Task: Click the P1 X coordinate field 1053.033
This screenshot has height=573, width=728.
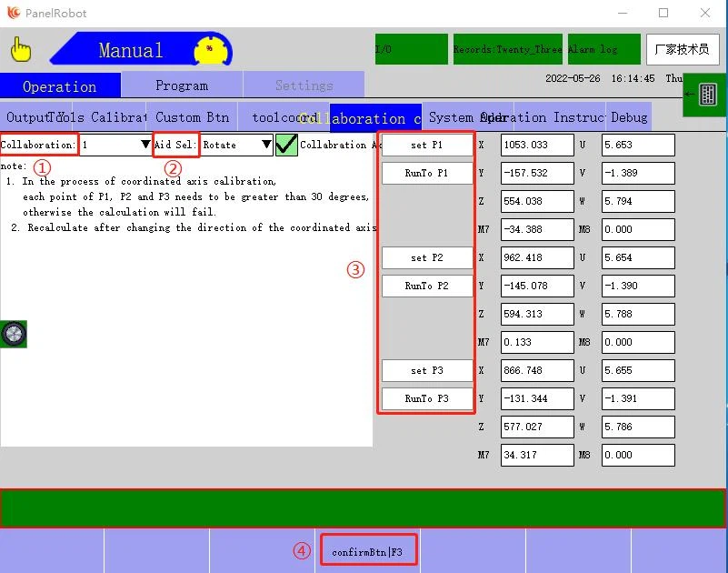Action: (x=537, y=145)
